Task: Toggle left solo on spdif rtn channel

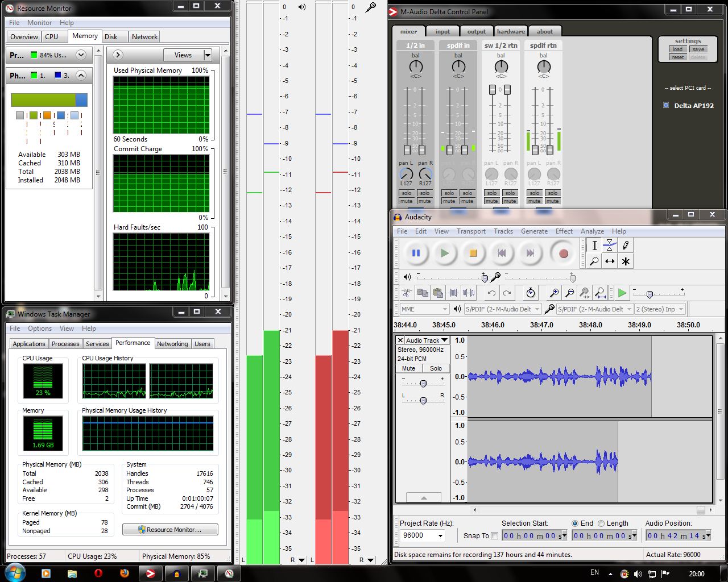Action: pyautogui.click(x=534, y=193)
